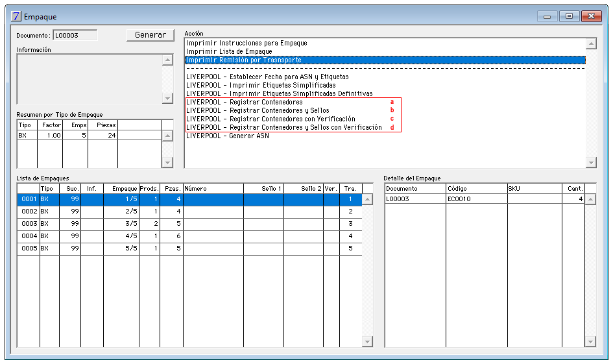The height and width of the screenshot is (364, 613).
Task: Click the Suc. column header
Action: [x=70, y=188]
